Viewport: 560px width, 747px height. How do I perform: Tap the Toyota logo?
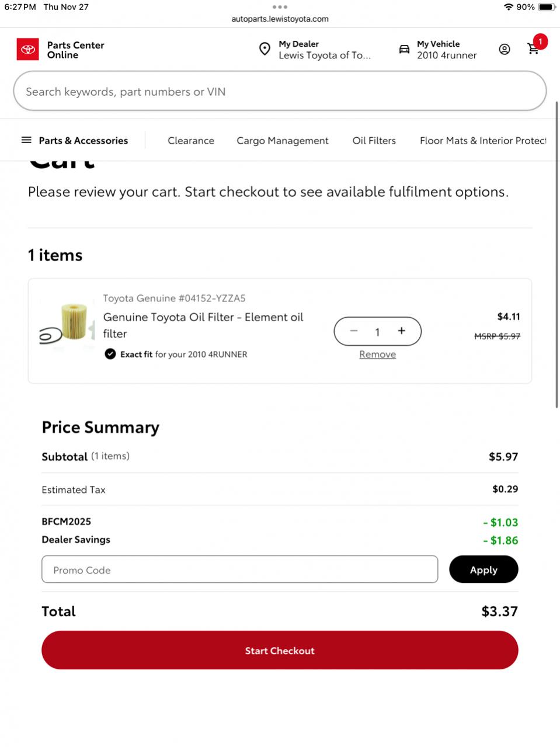[28, 50]
